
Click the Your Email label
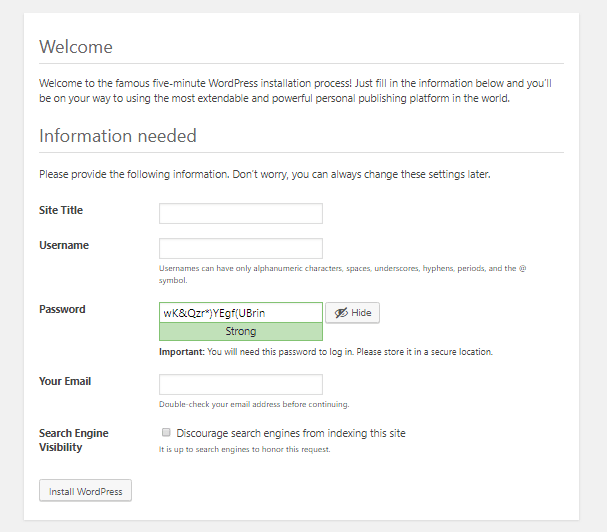pyautogui.click(x=65, y=381)
